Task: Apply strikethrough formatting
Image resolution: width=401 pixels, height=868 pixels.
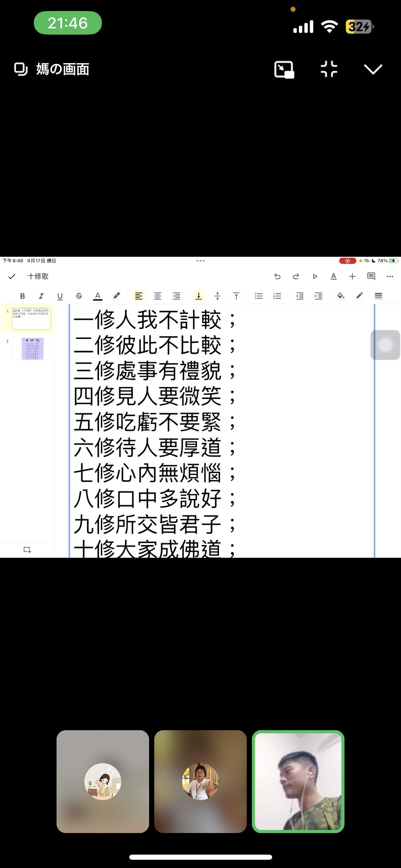Action: (x=79, y=296)
